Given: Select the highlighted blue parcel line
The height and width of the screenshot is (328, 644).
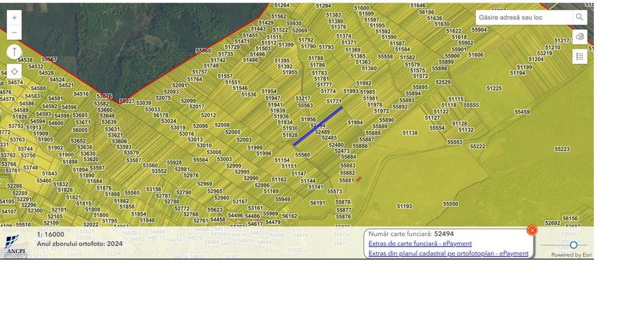Looking at the screenshot, I should point(317,126).
